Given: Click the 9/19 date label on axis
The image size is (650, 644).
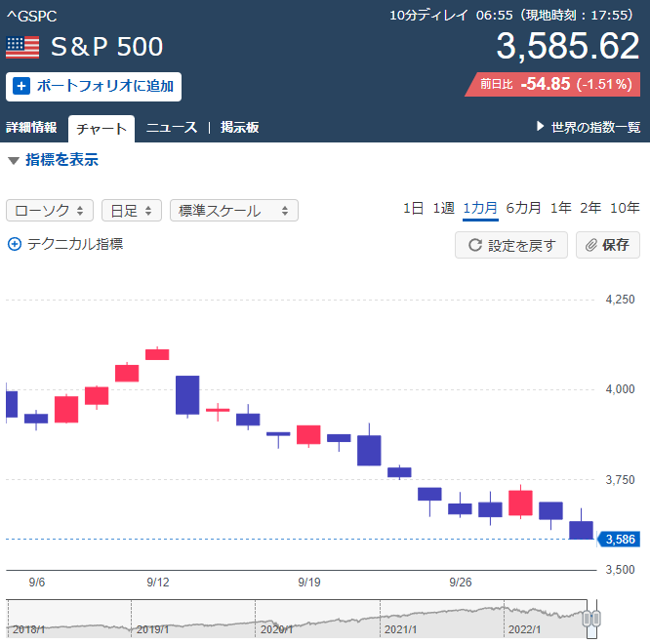Looking at the screenshot, I should 309,583.
